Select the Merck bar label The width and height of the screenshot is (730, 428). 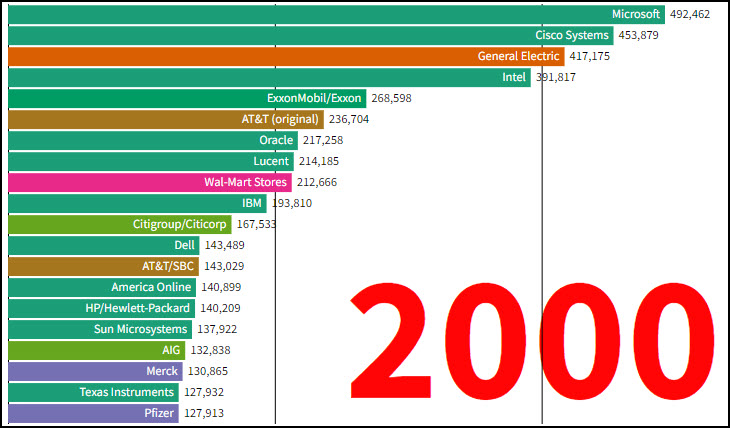click(162, 371)
